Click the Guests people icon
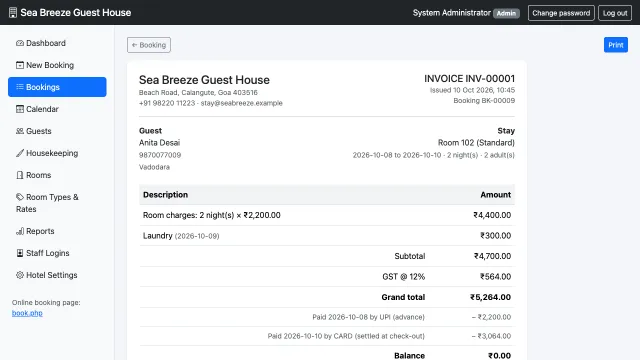 click(x=20, y=131)
